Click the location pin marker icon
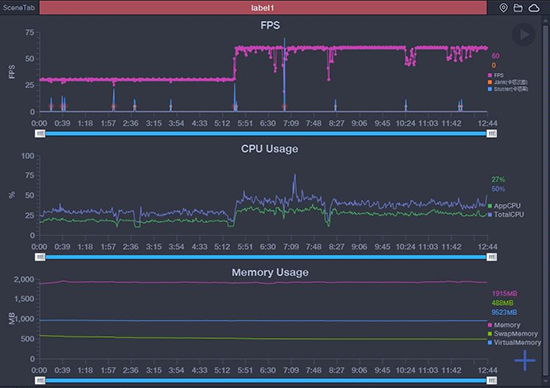 click(x=503, y=8)
